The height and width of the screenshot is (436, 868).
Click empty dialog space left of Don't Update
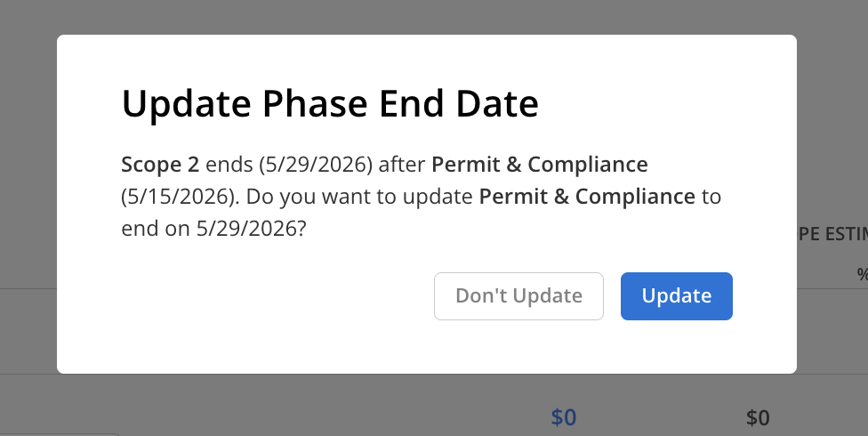[267, 295]
